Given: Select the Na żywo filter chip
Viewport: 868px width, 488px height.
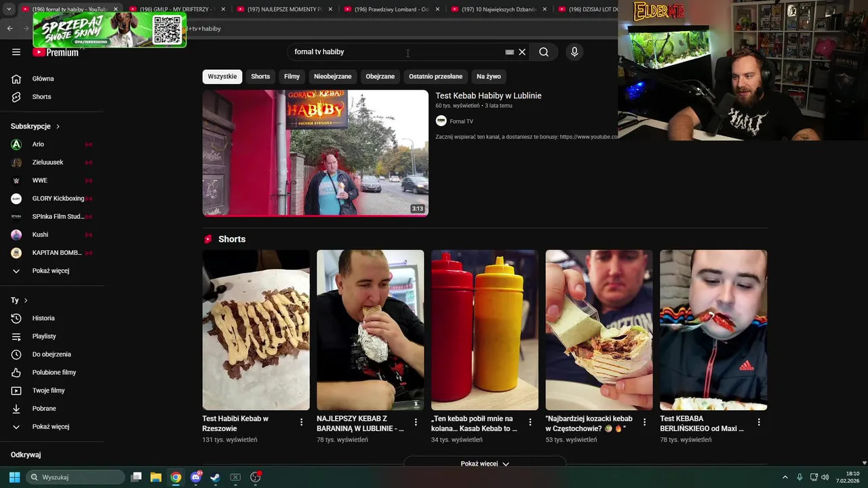Looking at the screenshot, I should (488, 77).
